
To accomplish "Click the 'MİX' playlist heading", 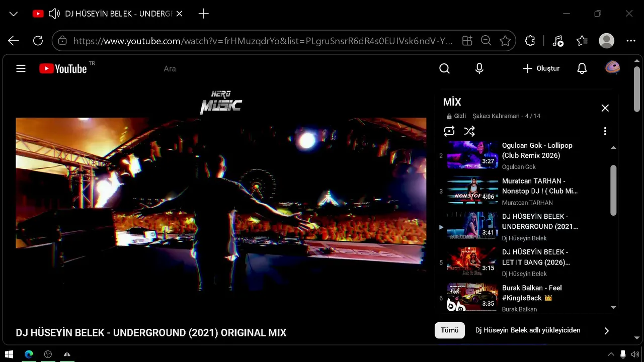I will 452,102.
